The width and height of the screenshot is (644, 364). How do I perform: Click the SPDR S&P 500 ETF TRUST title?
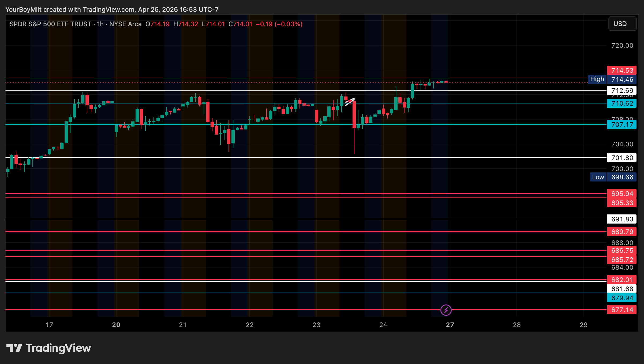(x=50, y=24)
